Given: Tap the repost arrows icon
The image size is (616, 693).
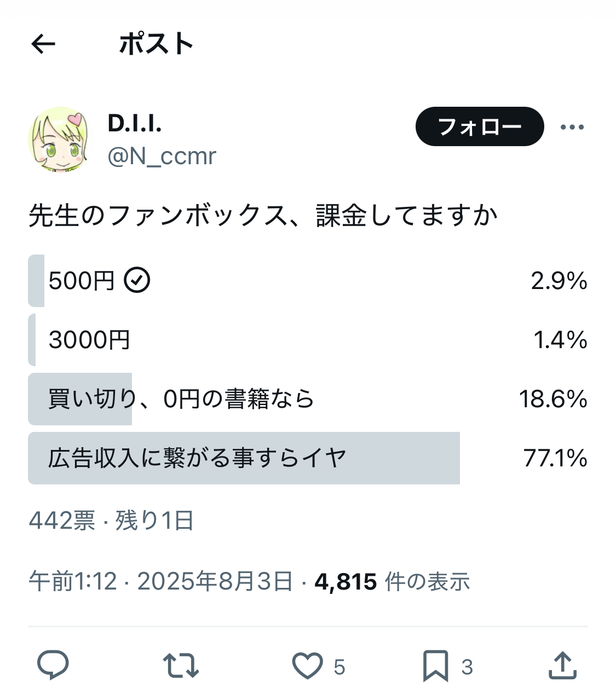Looking at the screenshot, I should [x=180, y=666].
